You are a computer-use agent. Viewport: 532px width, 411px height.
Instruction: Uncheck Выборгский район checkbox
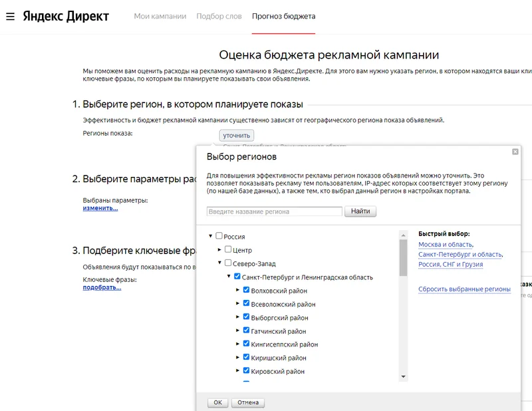[246, 317]
